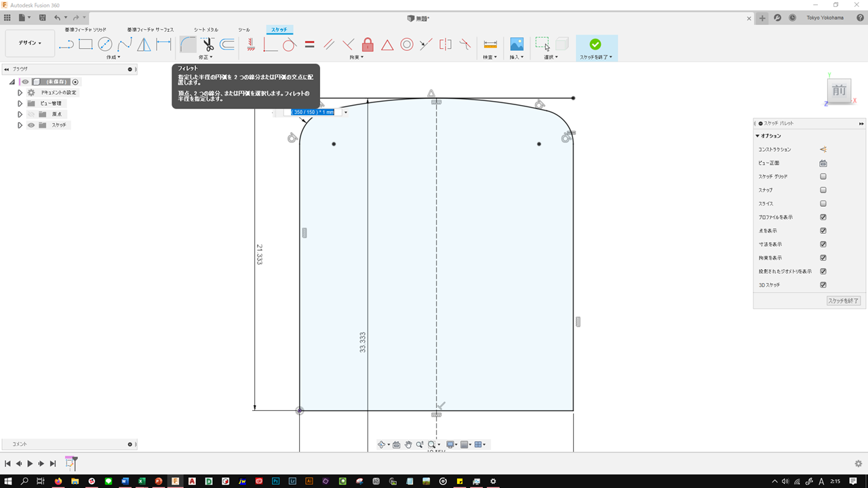Viewport: 868px width, 488px height.
Task: Switch to the シート メタル tab
Action: 206,30
